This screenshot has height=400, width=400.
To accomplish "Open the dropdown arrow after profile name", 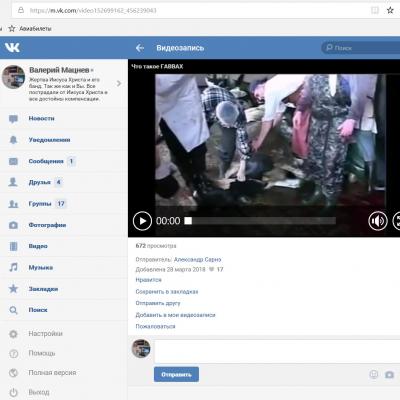I will click(92, 70).
